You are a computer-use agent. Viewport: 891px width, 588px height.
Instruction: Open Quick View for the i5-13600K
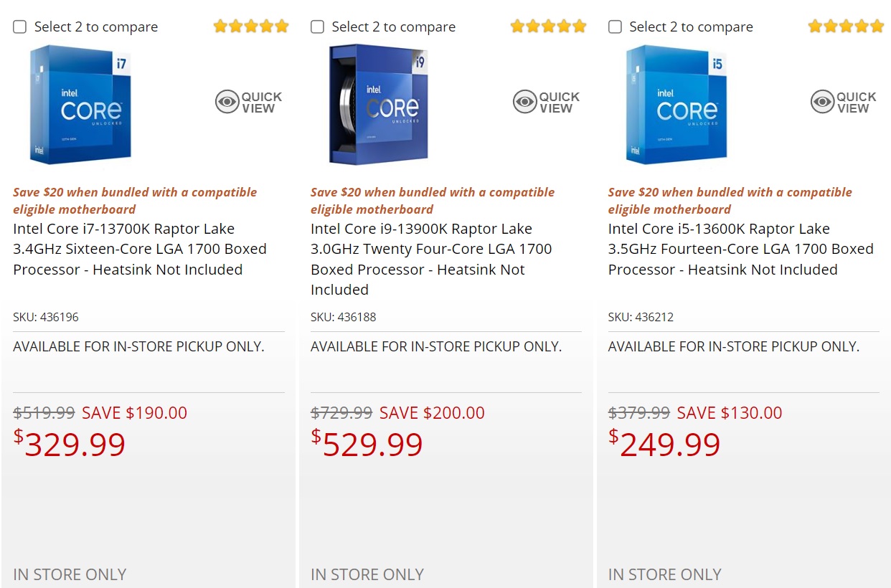844,103
